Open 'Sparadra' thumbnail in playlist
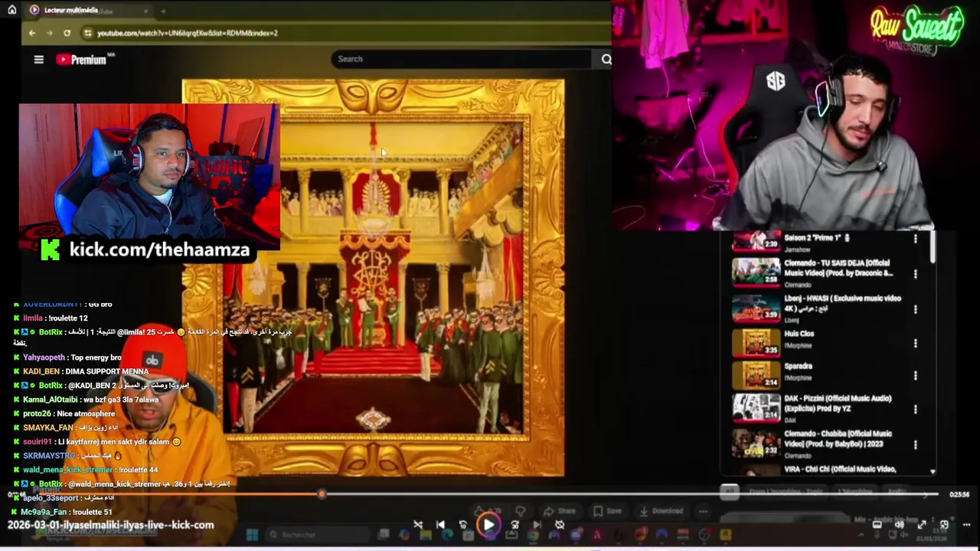Image resolution: width=980 pixels, height=551 pixels. (x=756, y=374)
